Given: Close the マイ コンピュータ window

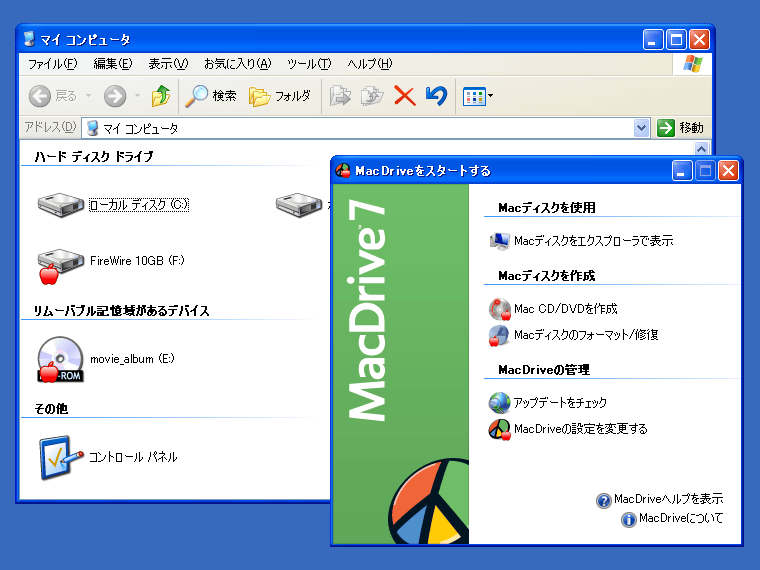Looking at the screenshot, I should pyautogui.click(x=699, y=39).
